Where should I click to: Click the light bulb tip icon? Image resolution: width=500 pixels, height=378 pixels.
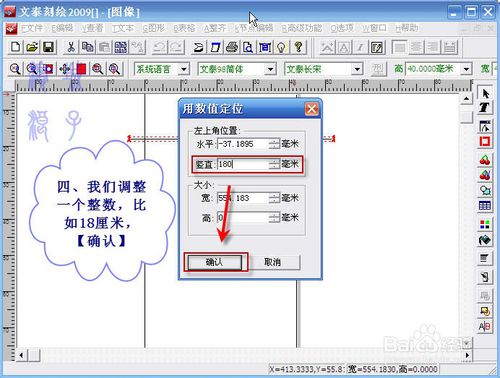[x=282, y=47]
